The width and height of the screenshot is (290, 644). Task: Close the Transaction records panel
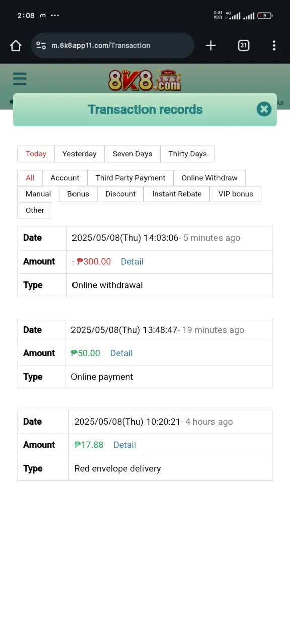coord(264,109)
